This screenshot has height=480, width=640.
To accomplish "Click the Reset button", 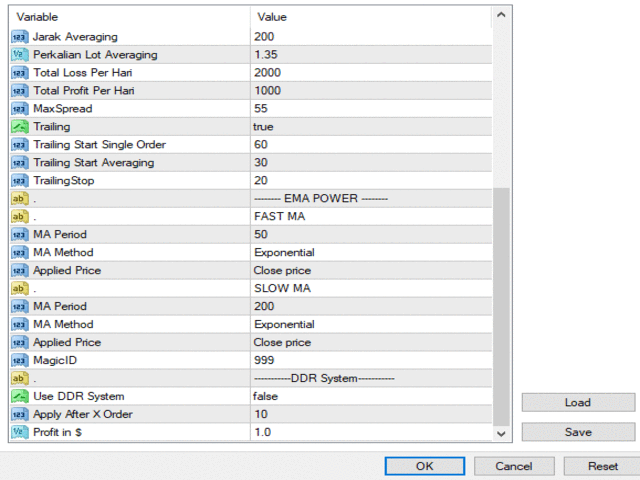I will [x=602, y=466].
